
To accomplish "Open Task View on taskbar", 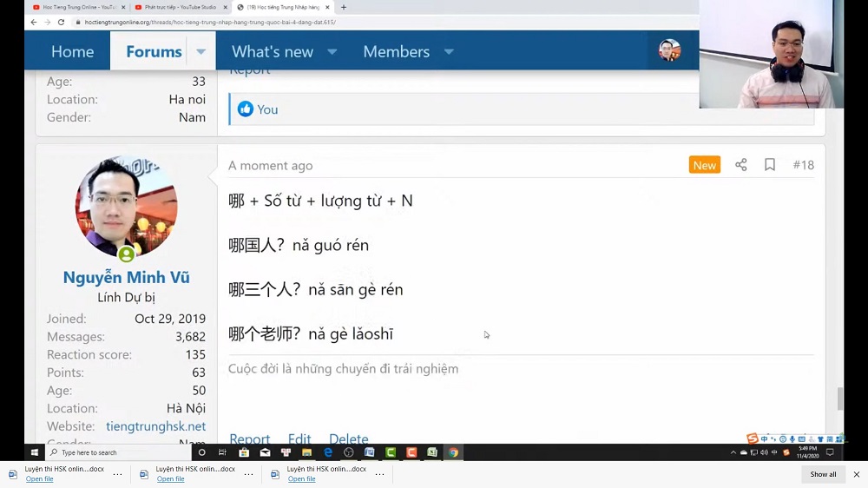I will point(222,452).
